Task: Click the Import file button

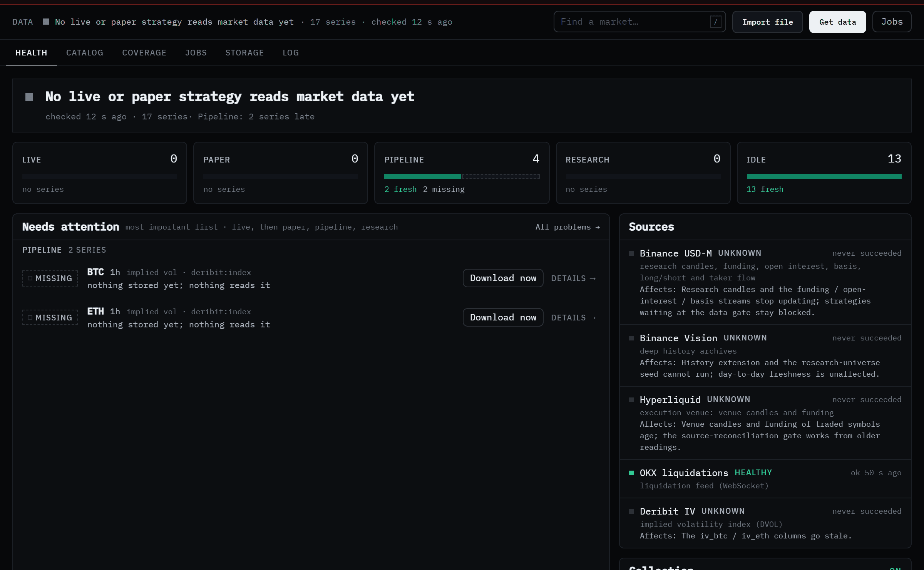Action: (767, 22)
